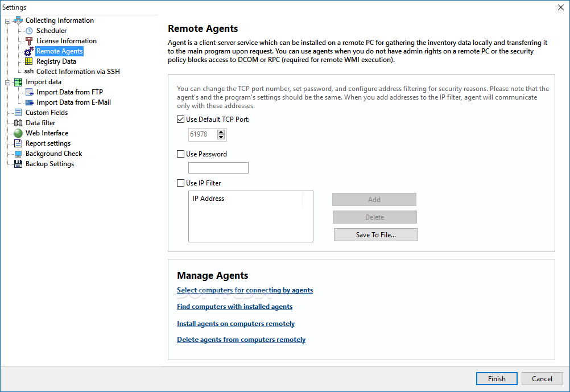
Task: Collapse the Import data tree node
Action: (7, 82)
